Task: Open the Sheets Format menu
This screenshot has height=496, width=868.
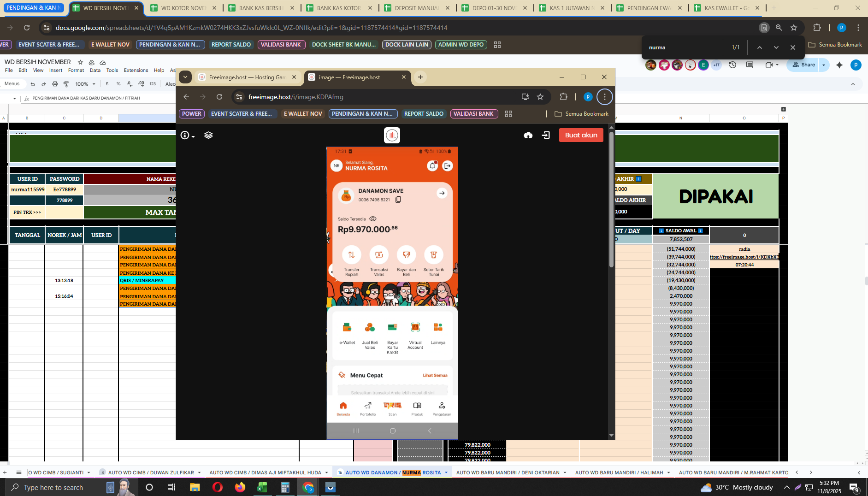Action: click(x=76, y=71)
